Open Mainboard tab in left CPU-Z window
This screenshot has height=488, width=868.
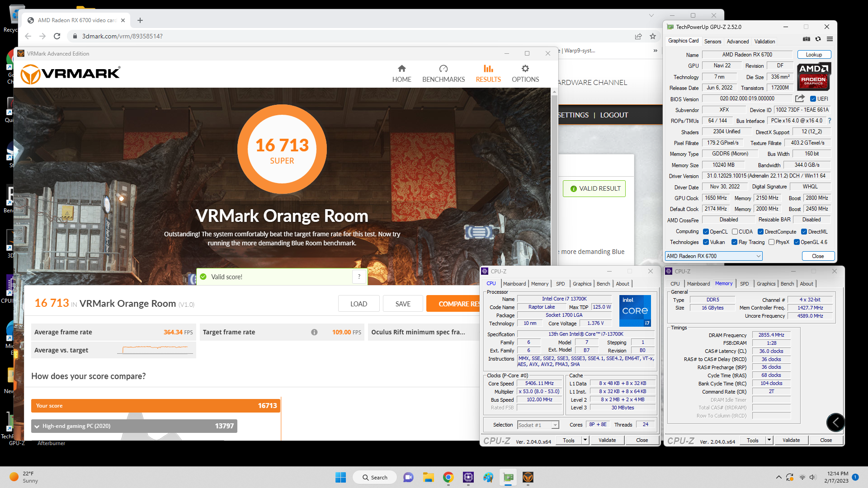[514, 284]
